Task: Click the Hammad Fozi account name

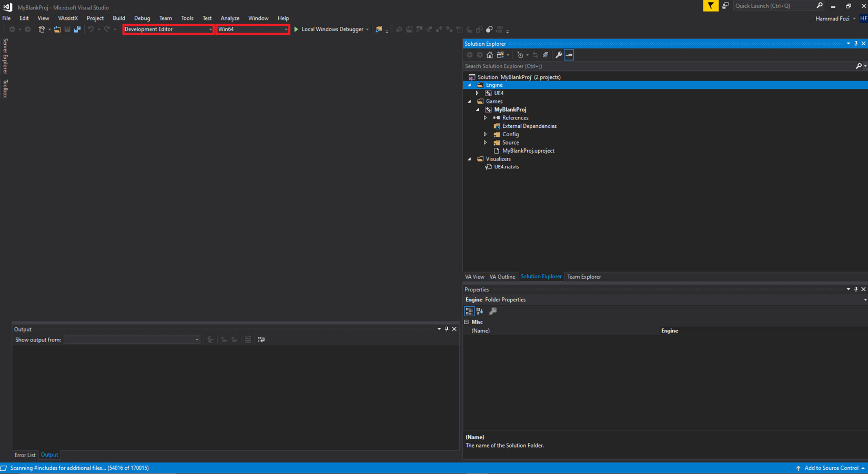Action: [832, 18]
